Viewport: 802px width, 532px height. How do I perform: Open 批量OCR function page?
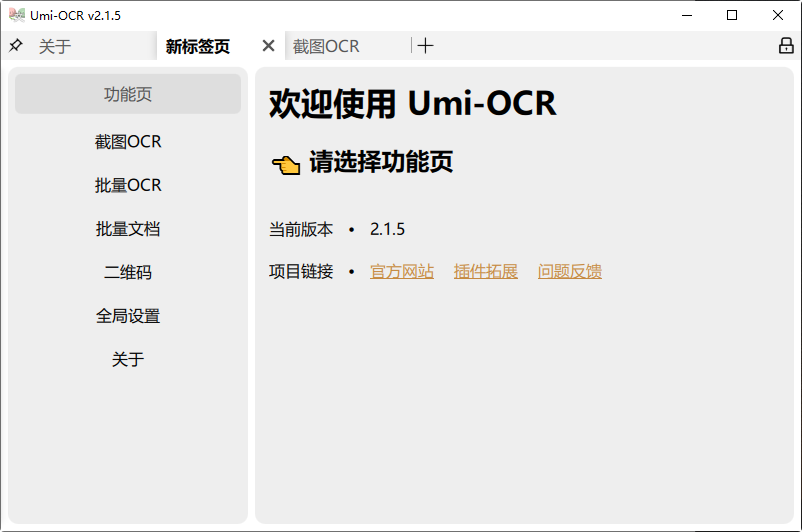click(128, 185)
